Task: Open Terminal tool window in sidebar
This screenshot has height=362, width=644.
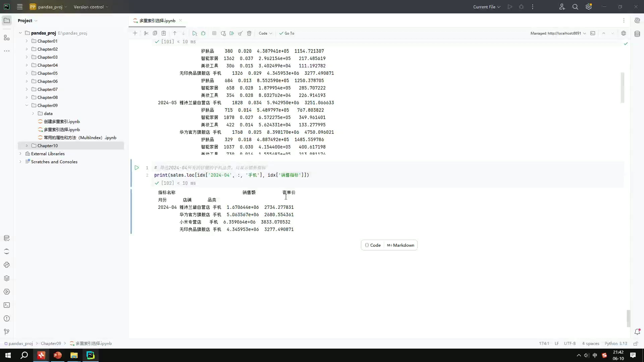Action: (x=7, y=305)
